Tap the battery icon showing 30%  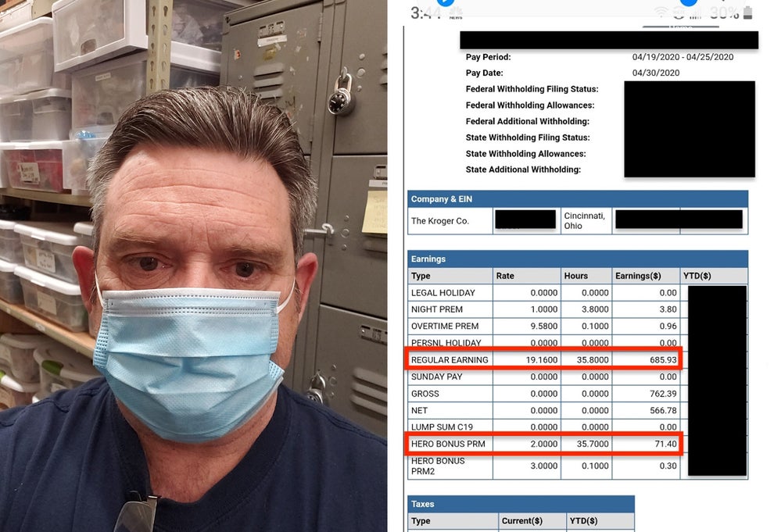coord(747,12)
